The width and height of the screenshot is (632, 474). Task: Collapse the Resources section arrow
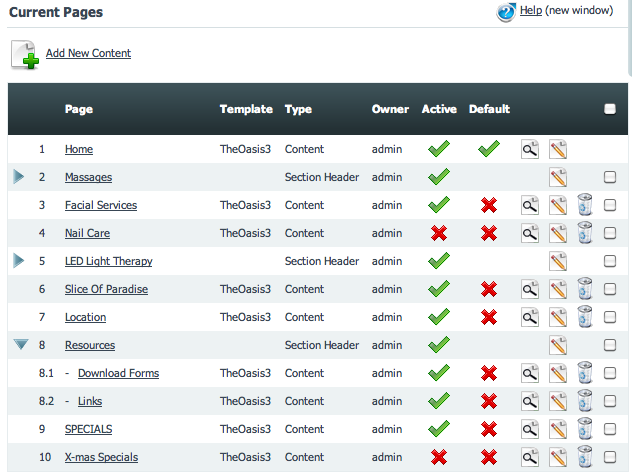tap(21, 344)
